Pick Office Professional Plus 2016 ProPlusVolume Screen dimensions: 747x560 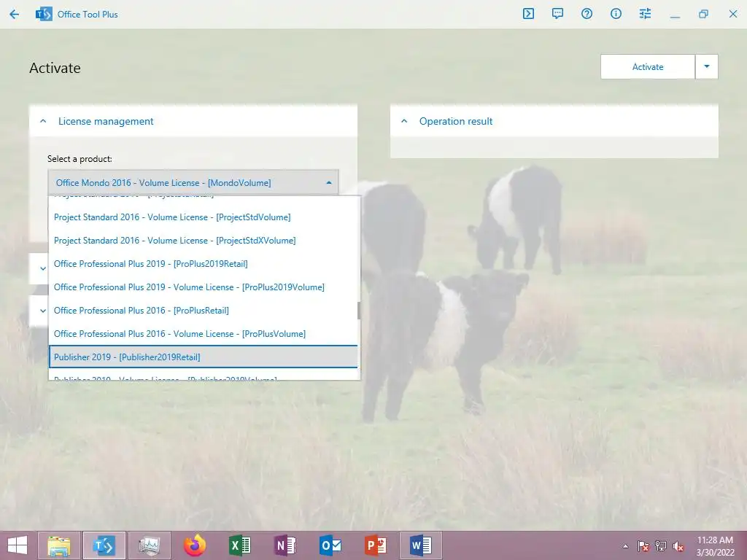click(x=203, y=334)
